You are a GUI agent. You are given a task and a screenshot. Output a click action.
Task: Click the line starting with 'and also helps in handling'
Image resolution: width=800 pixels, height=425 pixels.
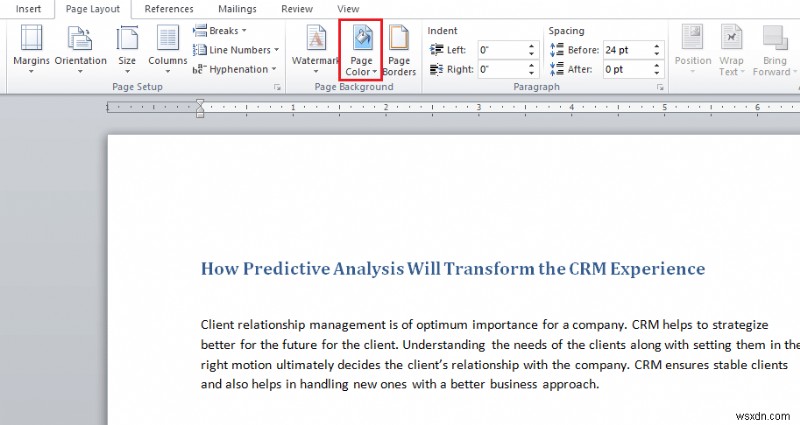point(400,384)
